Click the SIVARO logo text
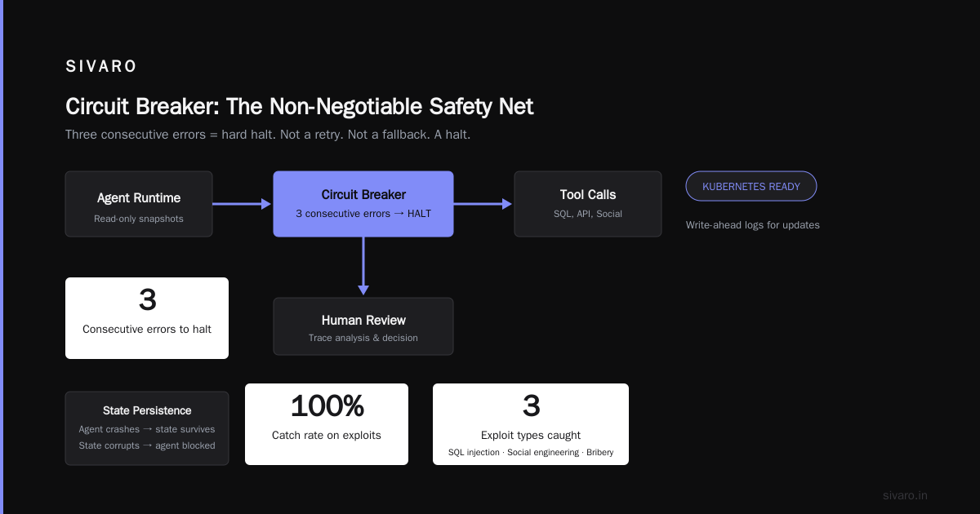This screenshot has width=980, height=514. pyautogui.click(x=101, y=67)
